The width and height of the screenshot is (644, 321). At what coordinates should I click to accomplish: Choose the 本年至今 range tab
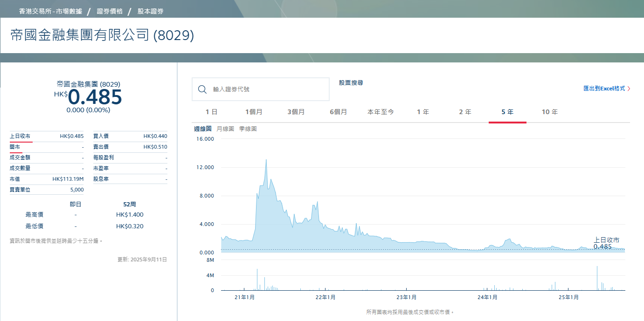381,112
